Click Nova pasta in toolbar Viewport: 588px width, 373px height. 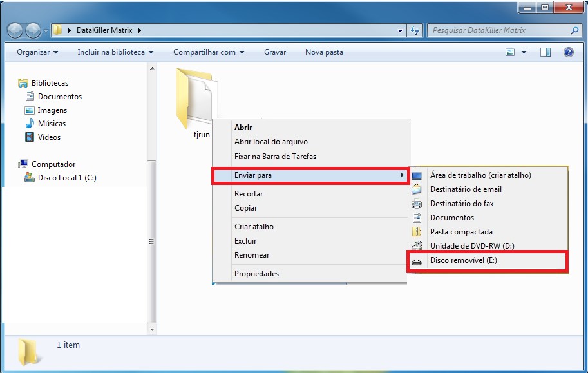pos(324,52)
